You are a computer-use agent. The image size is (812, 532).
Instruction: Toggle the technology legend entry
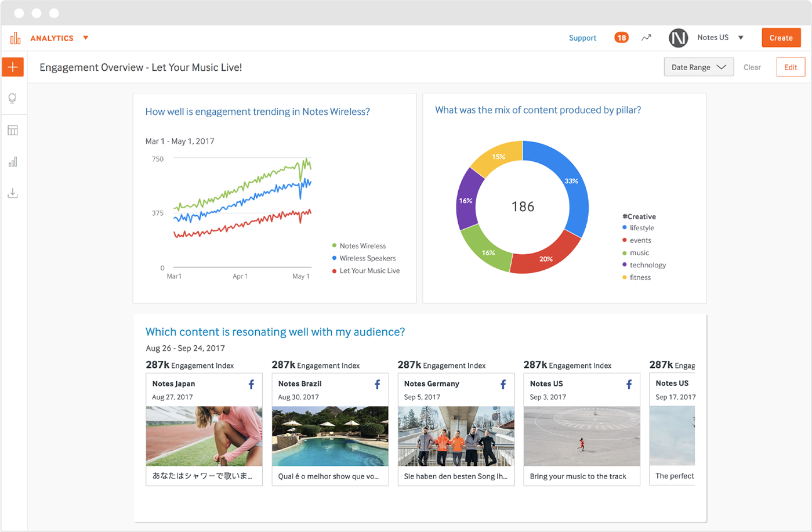click(x=644, y=265)
